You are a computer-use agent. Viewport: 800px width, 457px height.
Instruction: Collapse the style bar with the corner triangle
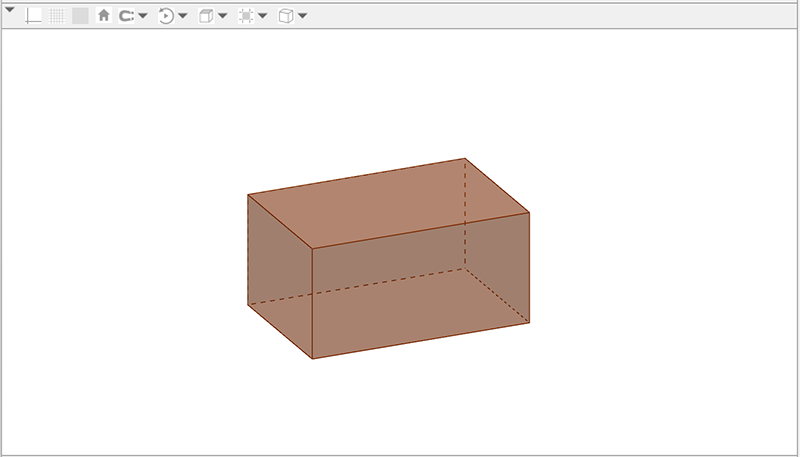[x=10, y=9]
